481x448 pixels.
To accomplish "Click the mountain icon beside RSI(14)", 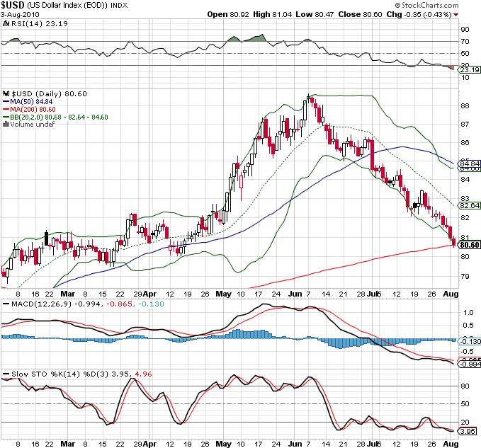I will (6, 23).
